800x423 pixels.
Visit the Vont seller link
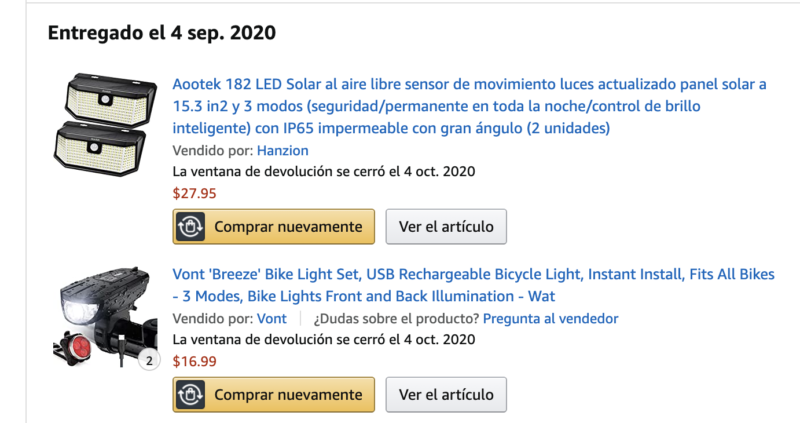click(x=271, y=318)
